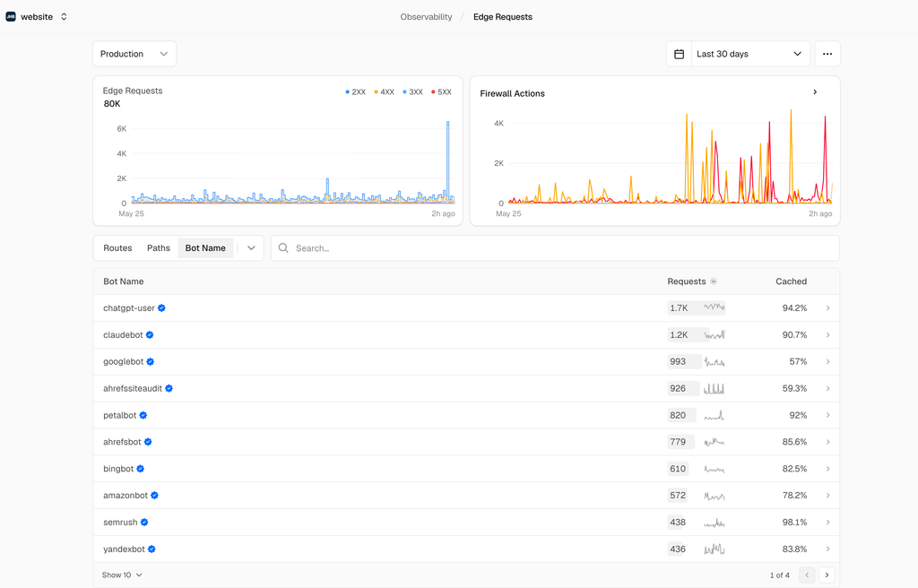Click the Requests sort arrow icon
918x588 pixels.
pyautogui.click(x=714, y=281)
